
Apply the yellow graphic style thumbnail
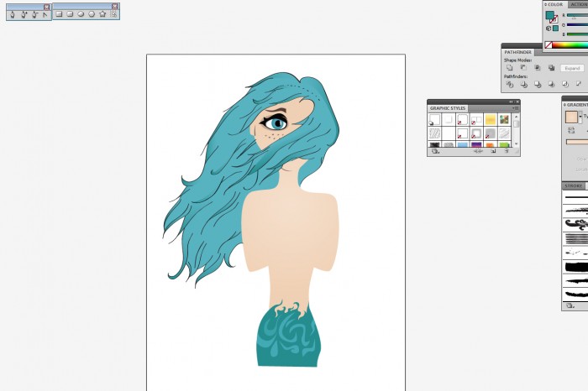pos(491,119)
